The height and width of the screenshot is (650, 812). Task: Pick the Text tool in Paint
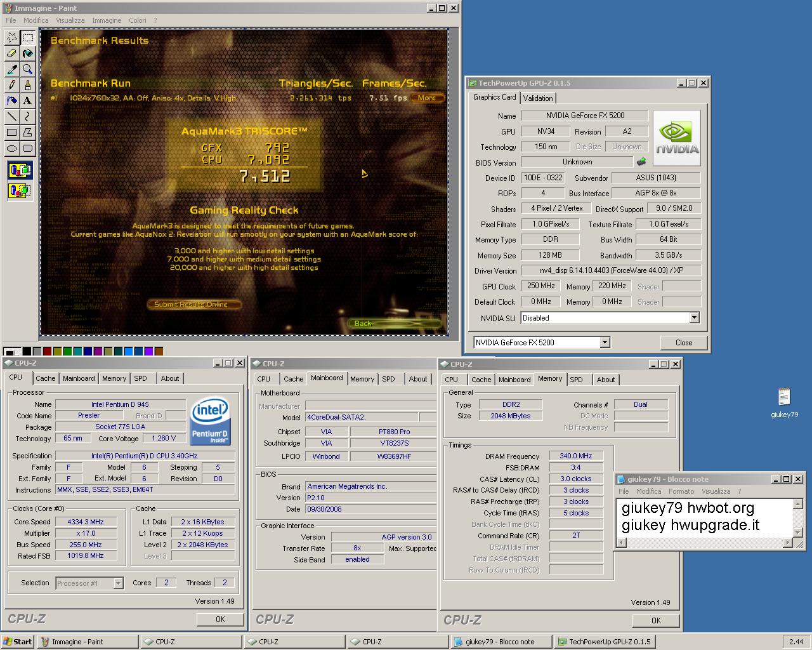(x=27, y=100)
